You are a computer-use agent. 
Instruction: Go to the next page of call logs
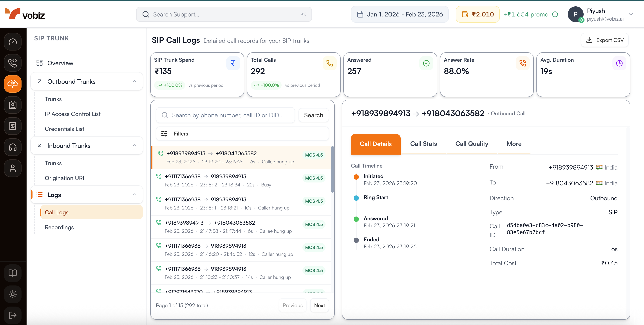319,305
